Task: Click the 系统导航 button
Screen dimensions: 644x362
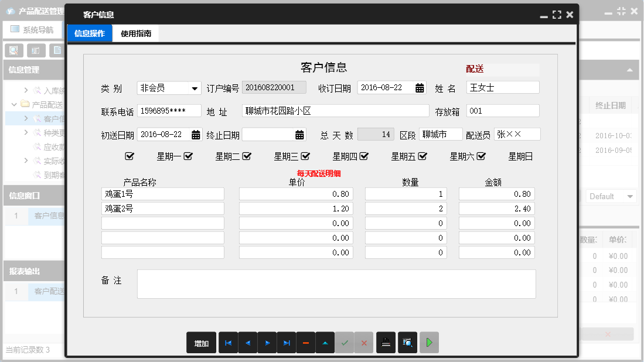Action: tap(33, 28)
